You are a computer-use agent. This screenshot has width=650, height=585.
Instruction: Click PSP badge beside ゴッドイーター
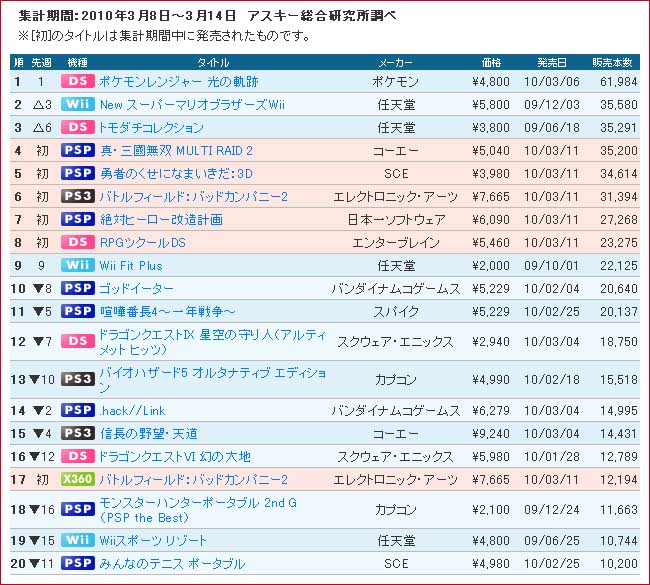[78, 288]
